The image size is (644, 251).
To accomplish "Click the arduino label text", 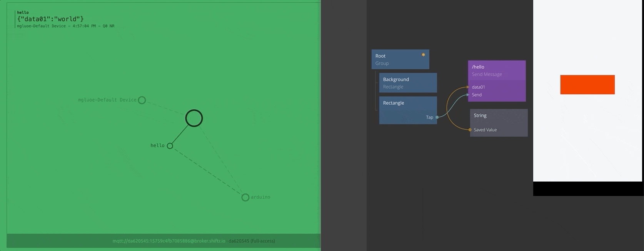I will [x=260, y=197].
